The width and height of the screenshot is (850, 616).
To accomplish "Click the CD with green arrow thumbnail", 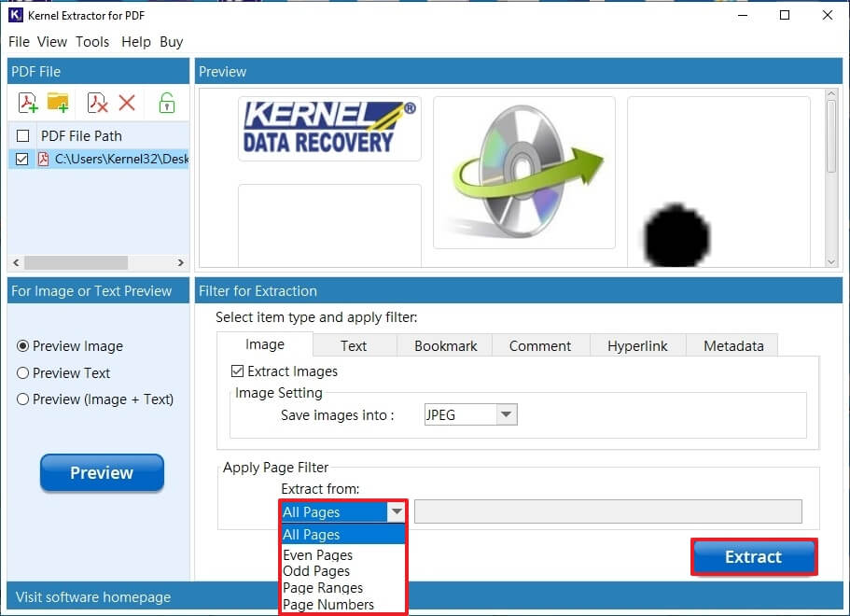I will pyautogui.click(x=524, y=173).
